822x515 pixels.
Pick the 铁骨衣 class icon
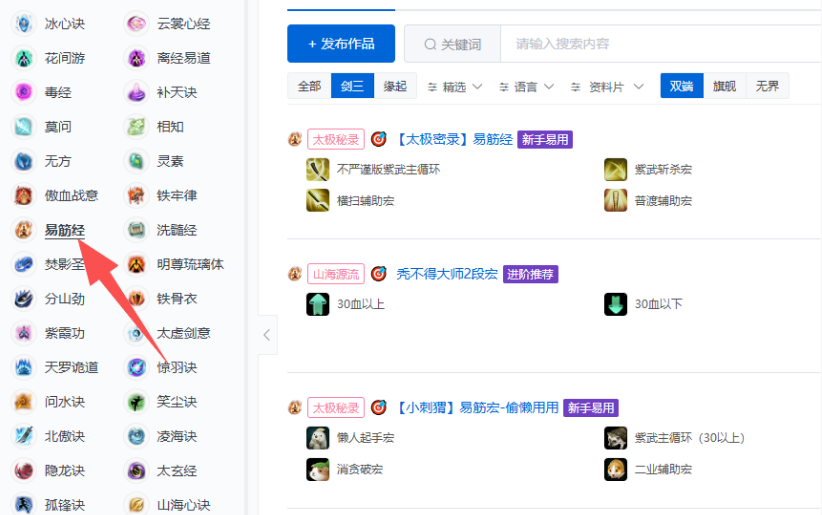point(136,298)
